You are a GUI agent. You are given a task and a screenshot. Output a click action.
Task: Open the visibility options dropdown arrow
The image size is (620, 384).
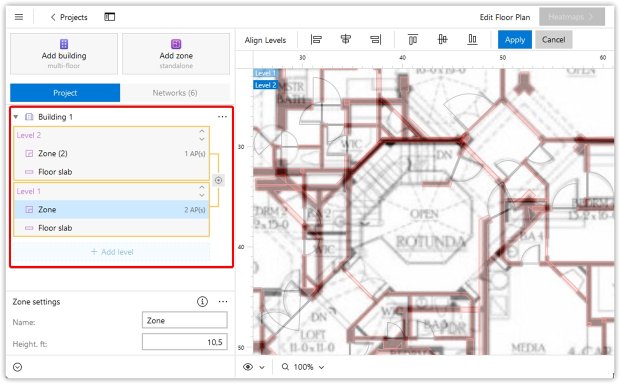[262, 367]
